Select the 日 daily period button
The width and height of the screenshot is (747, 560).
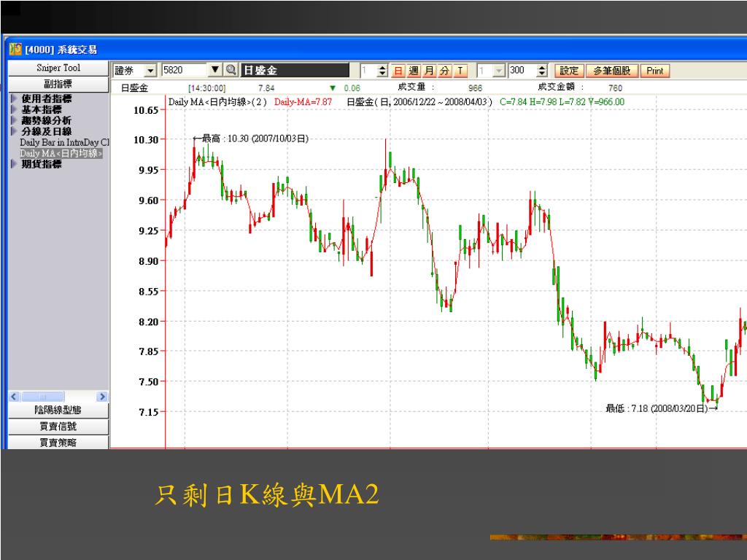pos(398,71)
